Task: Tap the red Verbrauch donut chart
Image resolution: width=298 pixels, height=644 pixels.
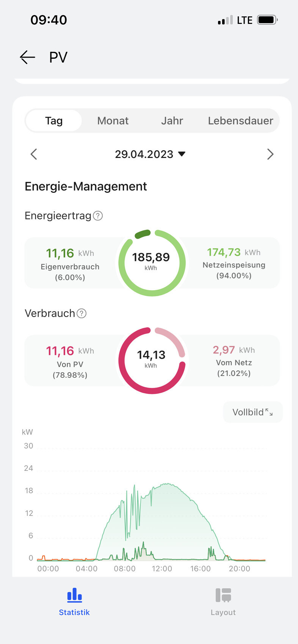Action: coord(152,360)
